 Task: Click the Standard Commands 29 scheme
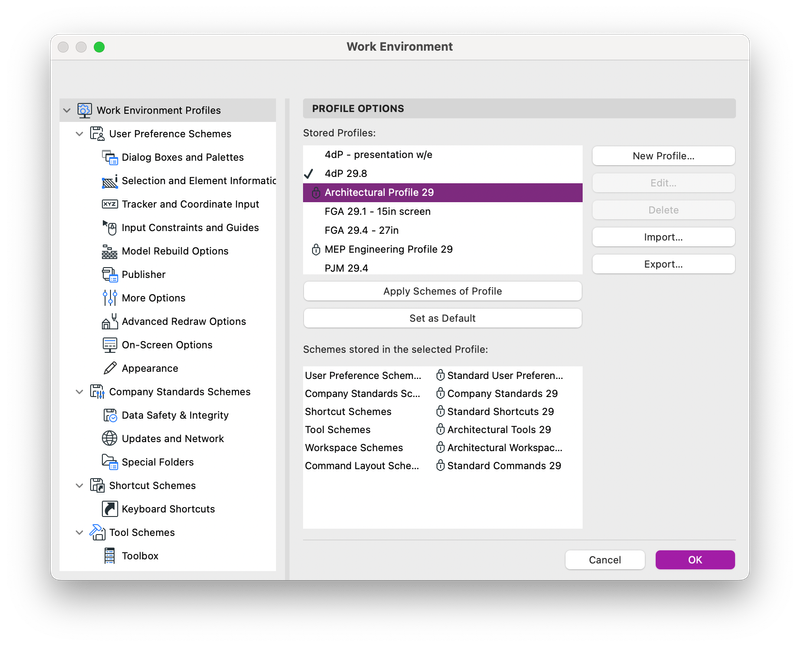(504, 466)
